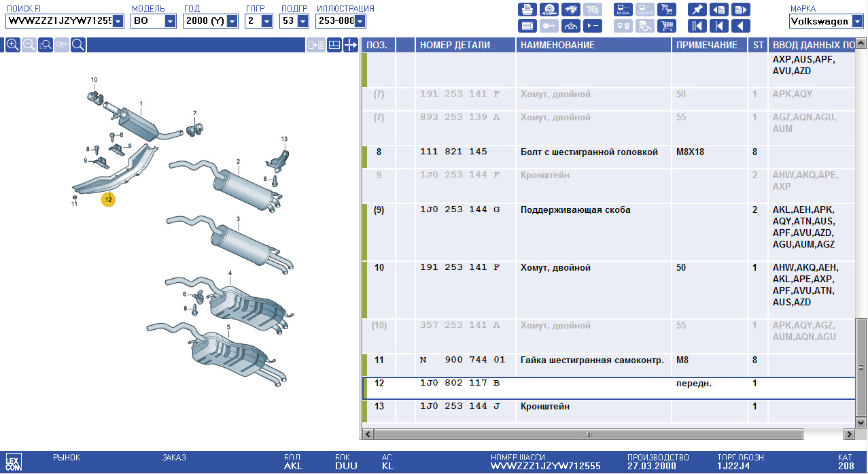The width and height of the screenshot is (868, 474).
Task: Click Болт с шестигранной головкой
Action: point(589,152)
